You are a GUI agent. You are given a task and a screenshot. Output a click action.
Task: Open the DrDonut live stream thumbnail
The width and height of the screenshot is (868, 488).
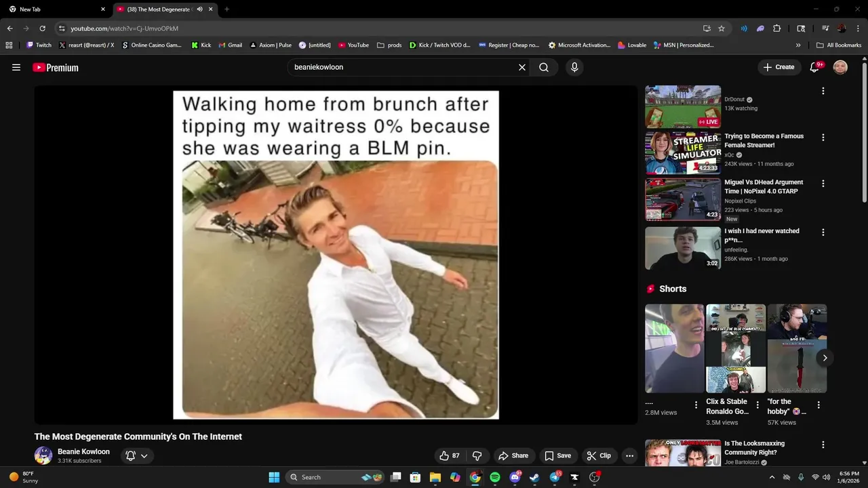tap(683, 106)
